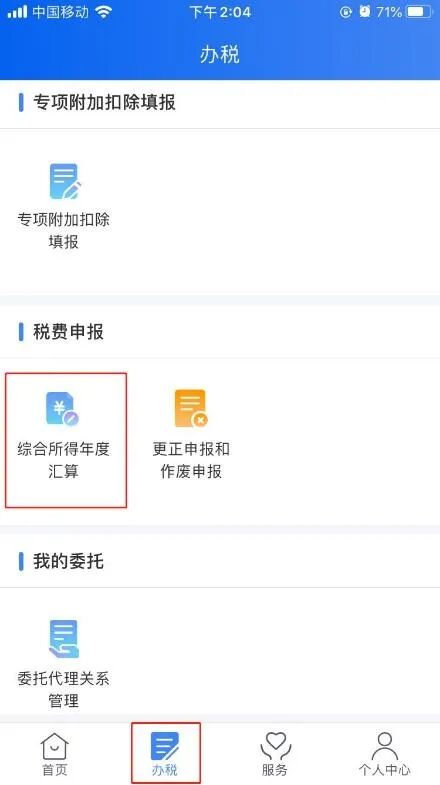Tap the battery indicator in status bar
Viewport: 440px width, 785px height.
coord(419,12)
